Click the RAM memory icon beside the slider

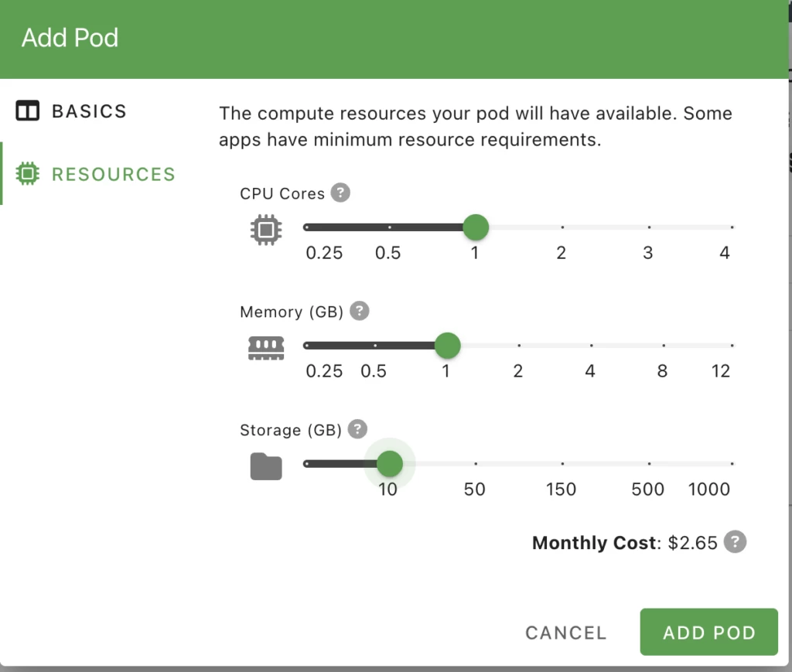click(x=266, y=348)
